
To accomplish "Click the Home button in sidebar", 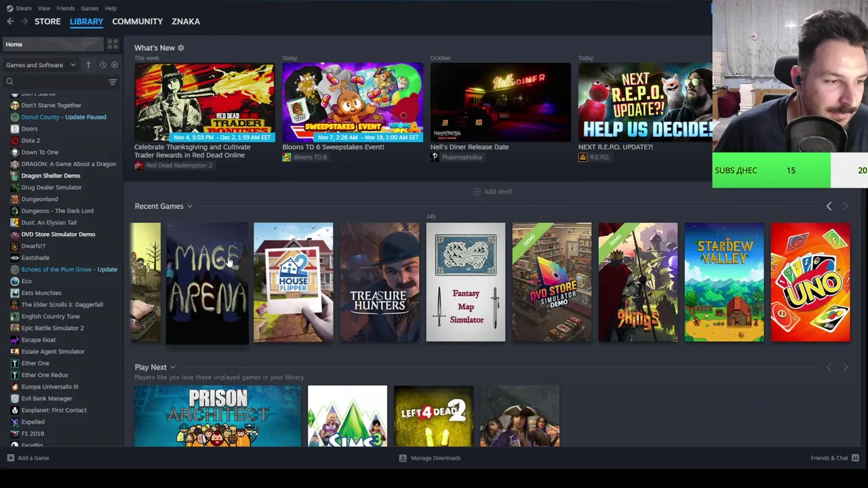I will 52,44.
